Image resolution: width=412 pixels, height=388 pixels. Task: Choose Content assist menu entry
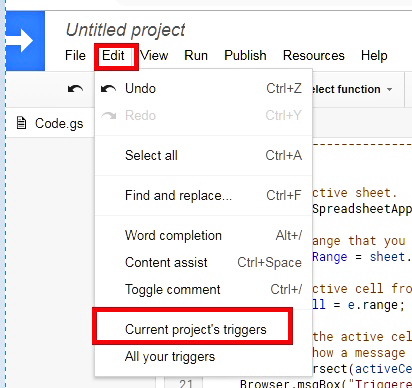[204, 262]
